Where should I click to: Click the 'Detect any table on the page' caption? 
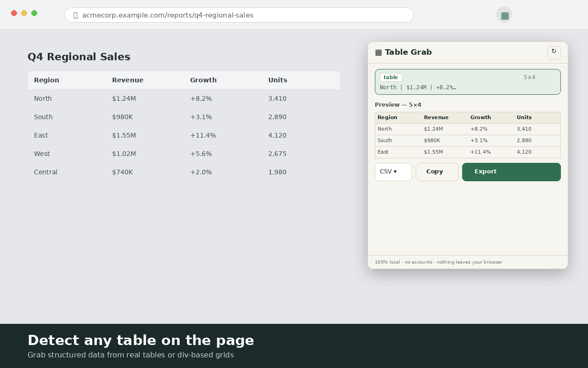(x=141, y=340)
